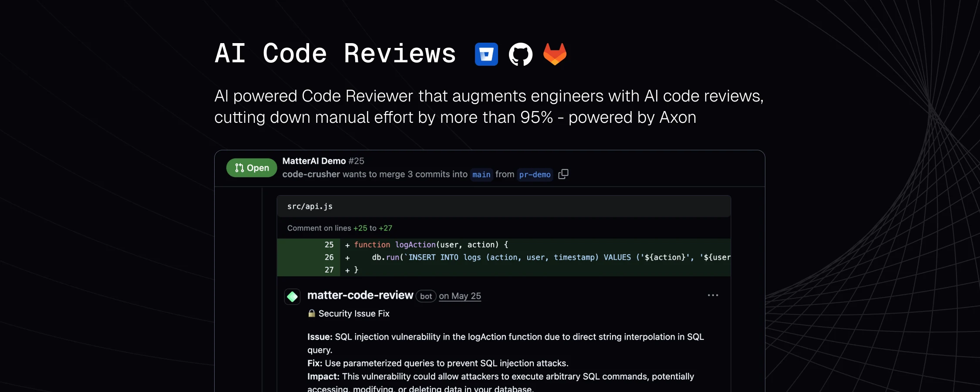980x392 pixels.
Task: Click the AI Code Reviews heading
Action: point(335,54)
